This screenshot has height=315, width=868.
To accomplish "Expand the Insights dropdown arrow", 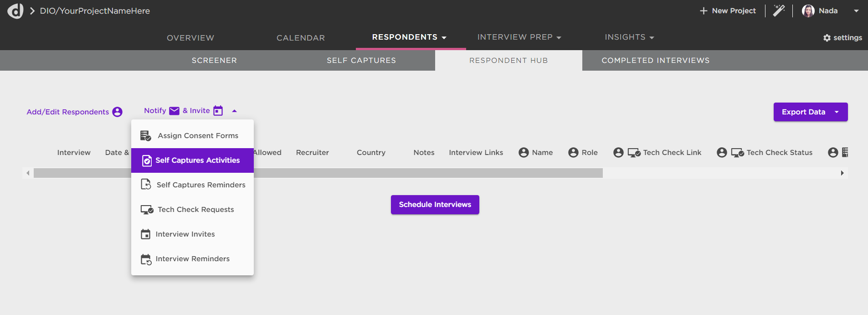I will tap(652, 38).
